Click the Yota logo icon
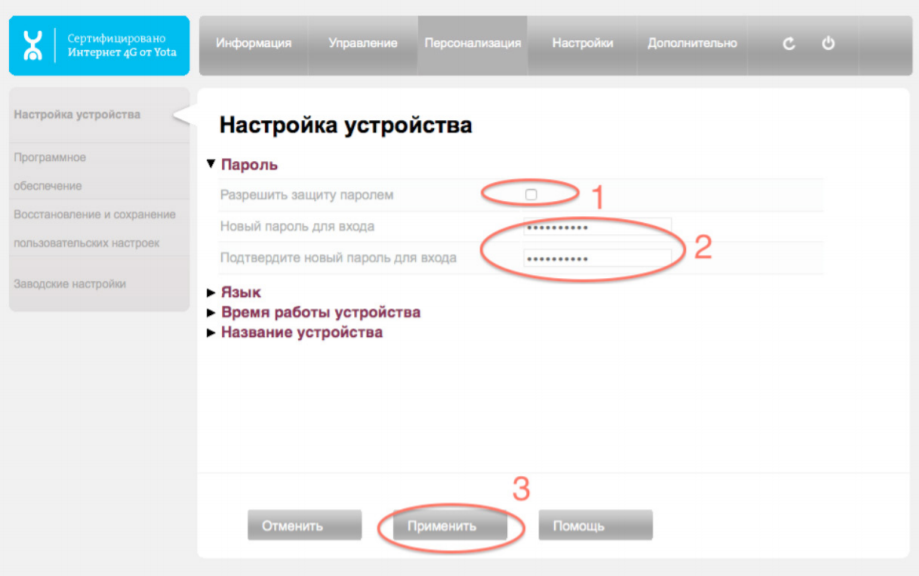Image resolution: width=919 pixels, height=576 pixels. click(33, 45)
